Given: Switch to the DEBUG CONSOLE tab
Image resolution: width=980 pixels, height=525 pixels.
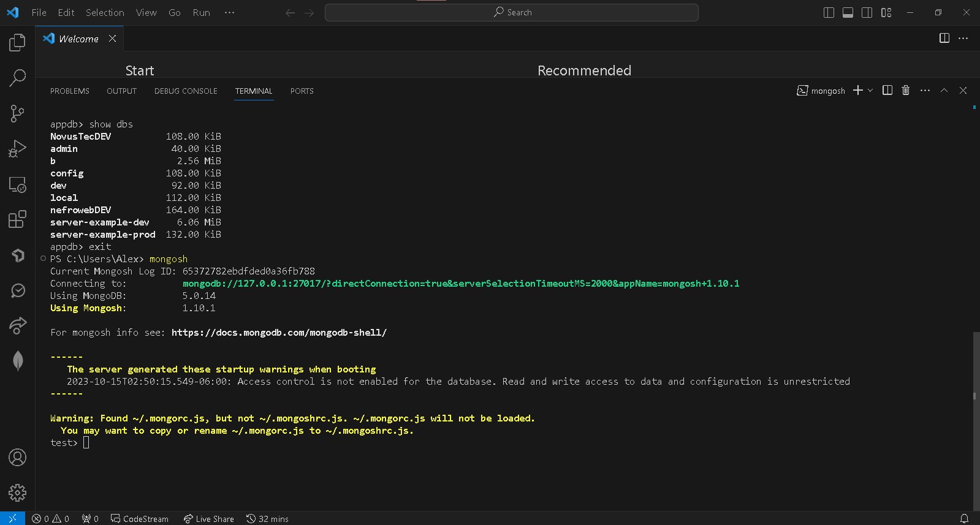Looking at the screenshot, I should (x=186, y=91).
